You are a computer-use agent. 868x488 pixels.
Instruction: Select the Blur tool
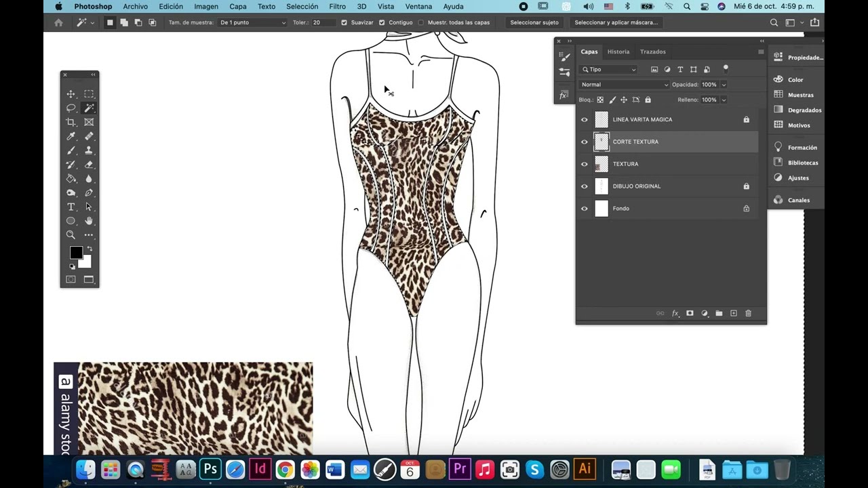pos(89,179)
